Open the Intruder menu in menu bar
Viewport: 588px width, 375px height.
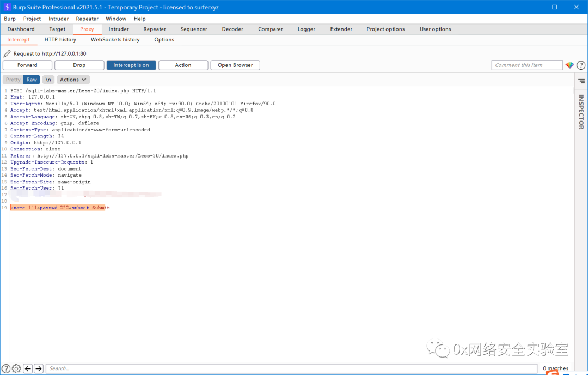coord(58,19)
